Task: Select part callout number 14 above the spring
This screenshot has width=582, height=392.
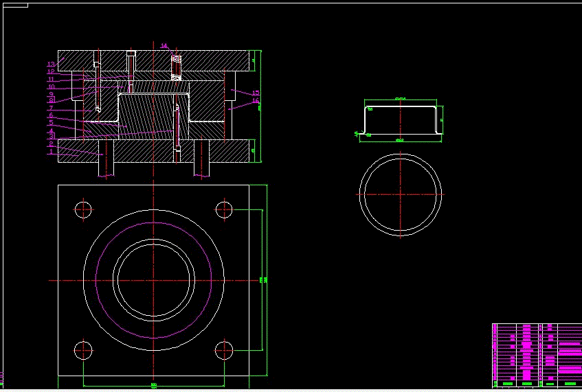Action: click(x=164, y=45)
